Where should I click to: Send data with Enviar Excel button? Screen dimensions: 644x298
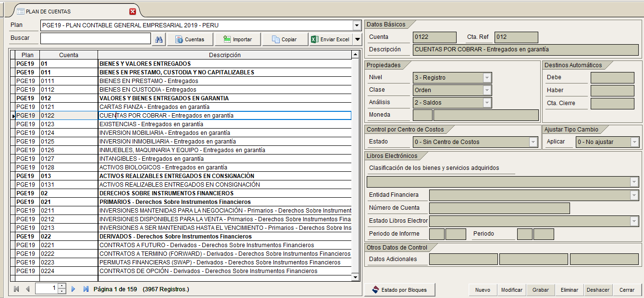point(330,39)
